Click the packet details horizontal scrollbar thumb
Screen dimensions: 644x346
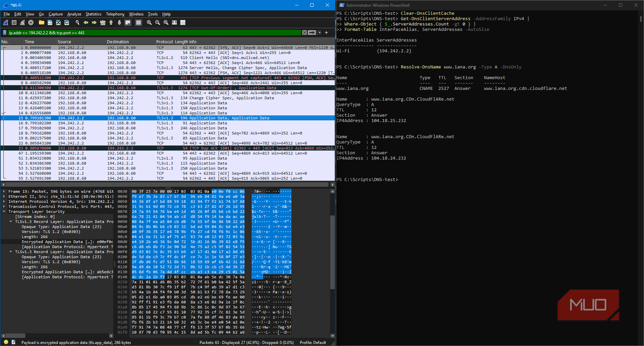(x=16, y=335)
